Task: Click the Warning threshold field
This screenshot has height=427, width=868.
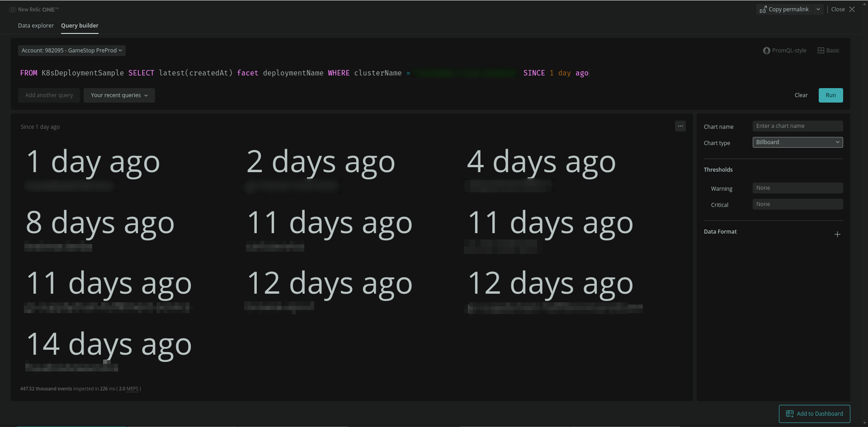Action: click(797, 188)
